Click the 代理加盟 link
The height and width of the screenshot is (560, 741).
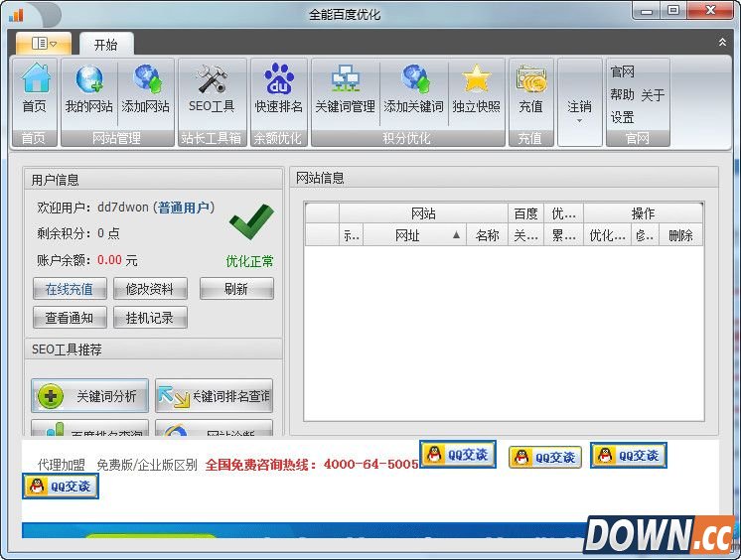coord(62,465)
